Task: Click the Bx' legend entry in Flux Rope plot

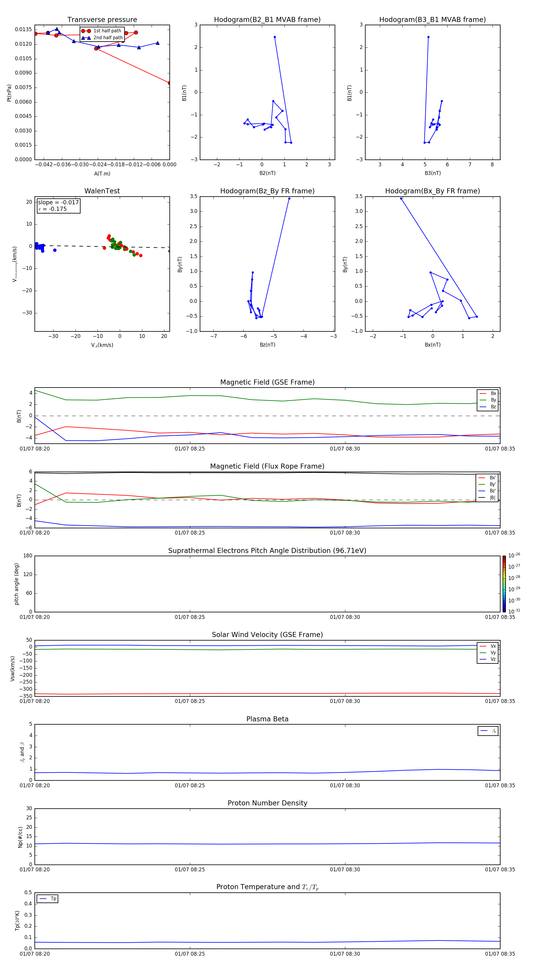Action: click(x=487, y=478)
